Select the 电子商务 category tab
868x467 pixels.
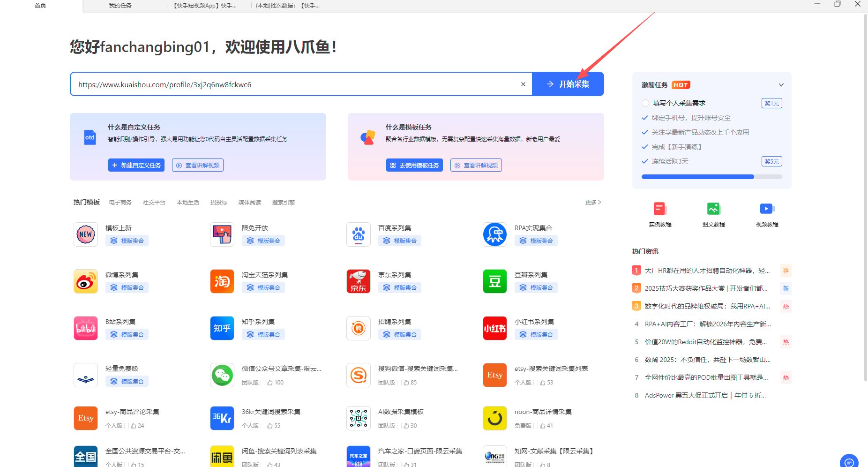point(120,203)
